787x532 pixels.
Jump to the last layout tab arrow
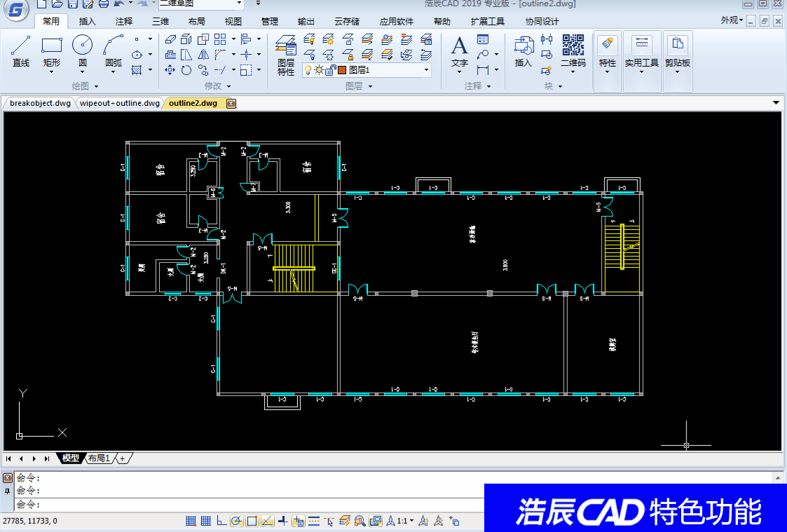(x=47, y=458)
